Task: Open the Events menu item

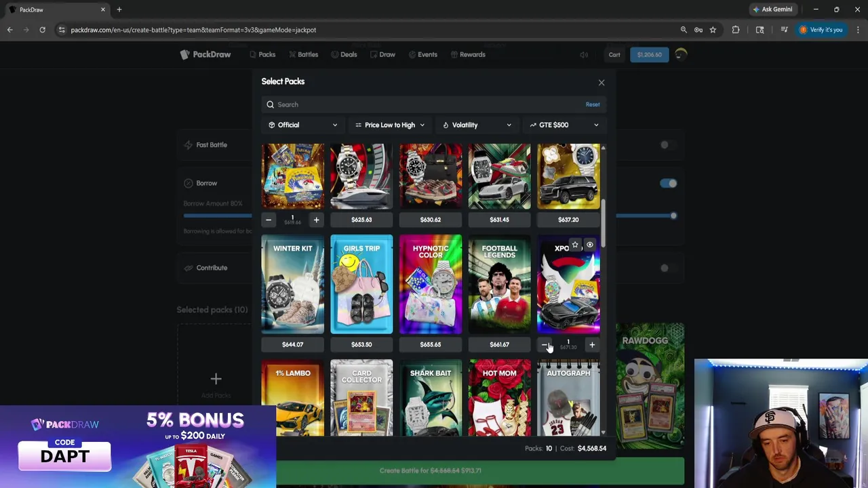Action: point(422,54)
